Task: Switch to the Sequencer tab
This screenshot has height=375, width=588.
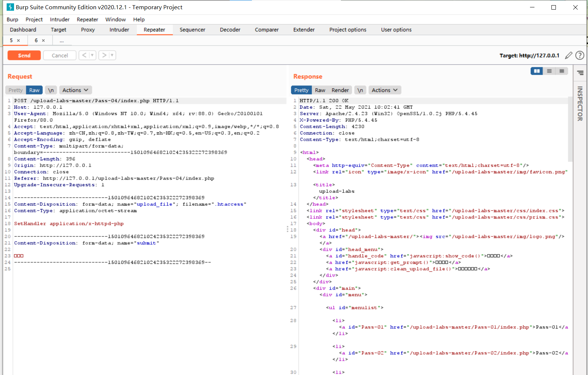Action: click(192, 30)
